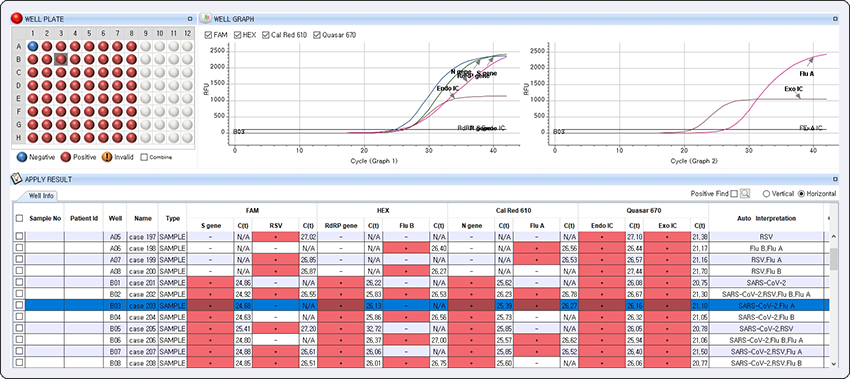Click the orange Invalid legend icon

(x=106, y=157)
